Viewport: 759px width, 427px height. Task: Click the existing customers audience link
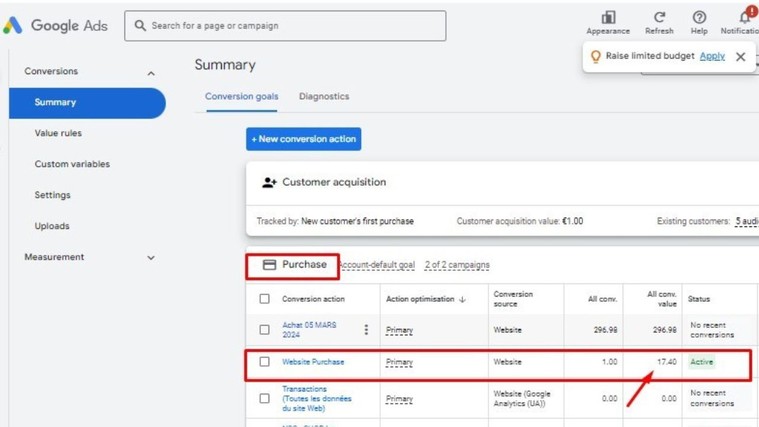747,221
